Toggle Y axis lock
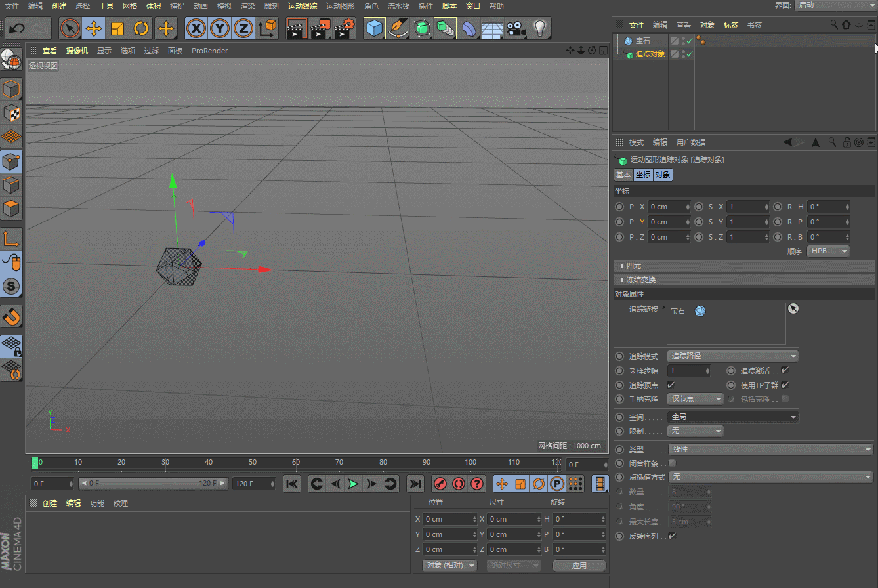This screenshot has height=588, width=878. 220,28
